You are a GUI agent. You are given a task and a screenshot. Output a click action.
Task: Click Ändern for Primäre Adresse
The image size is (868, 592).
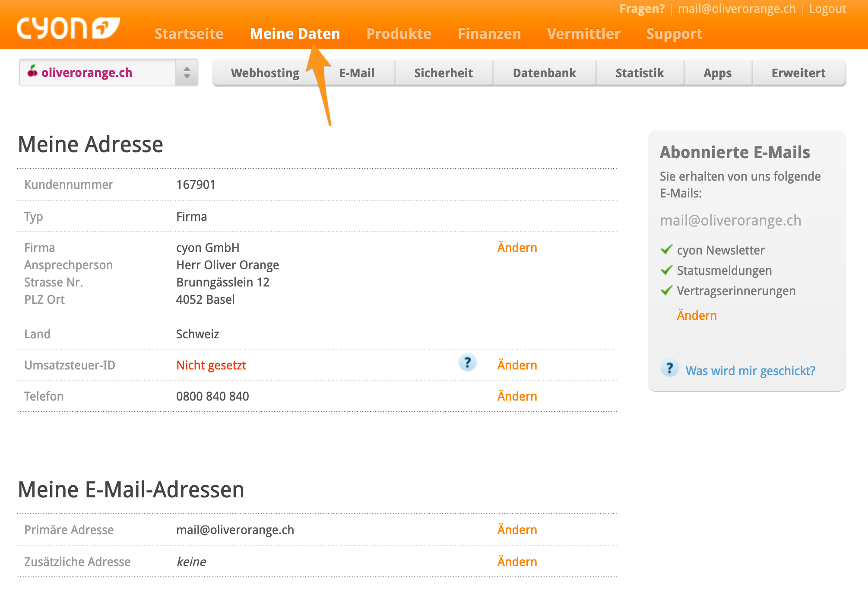pos(517,529)
